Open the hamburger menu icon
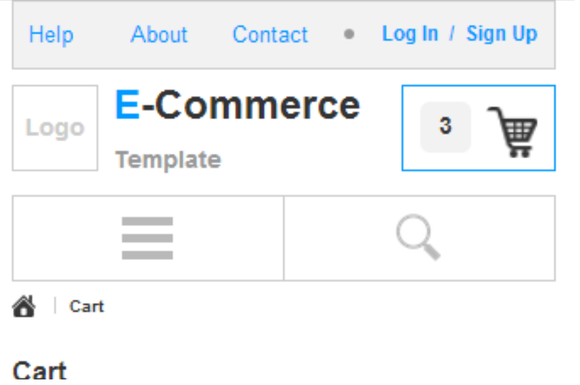 (x=147, y=238)
